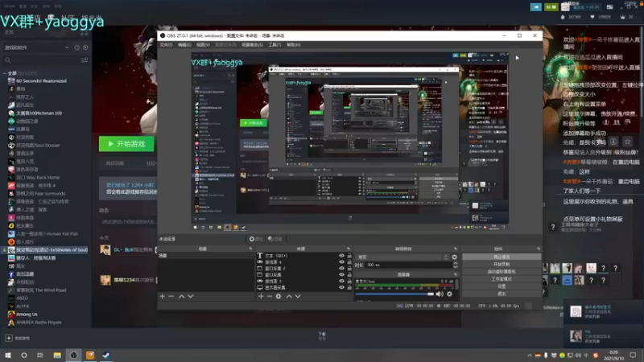Open Task View on the taskbar
Viewport: 644px width, 362px height.
point(39,356)
